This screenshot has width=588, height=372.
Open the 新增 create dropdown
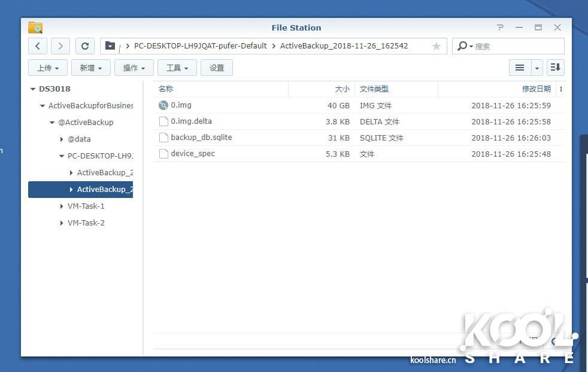coord(91,68)
